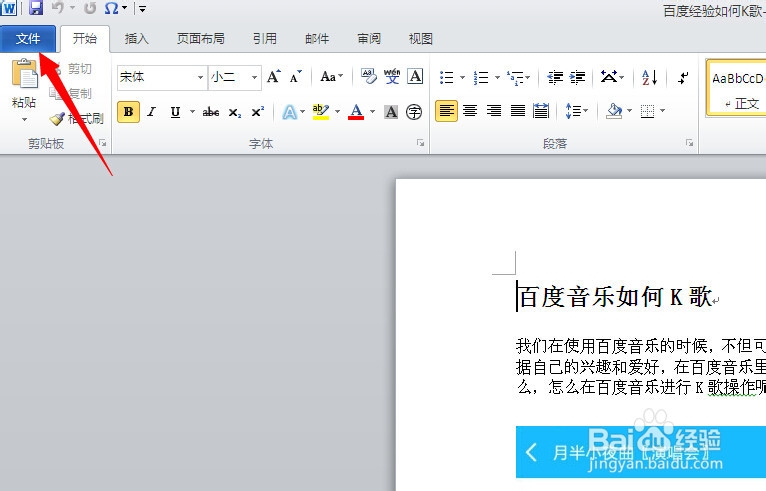Toggle strikethrough abc formatting

(211, 112)
